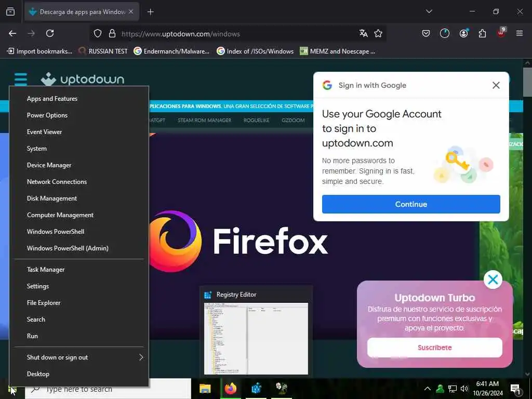Choose System in the Win+X menu

(79, 149)
